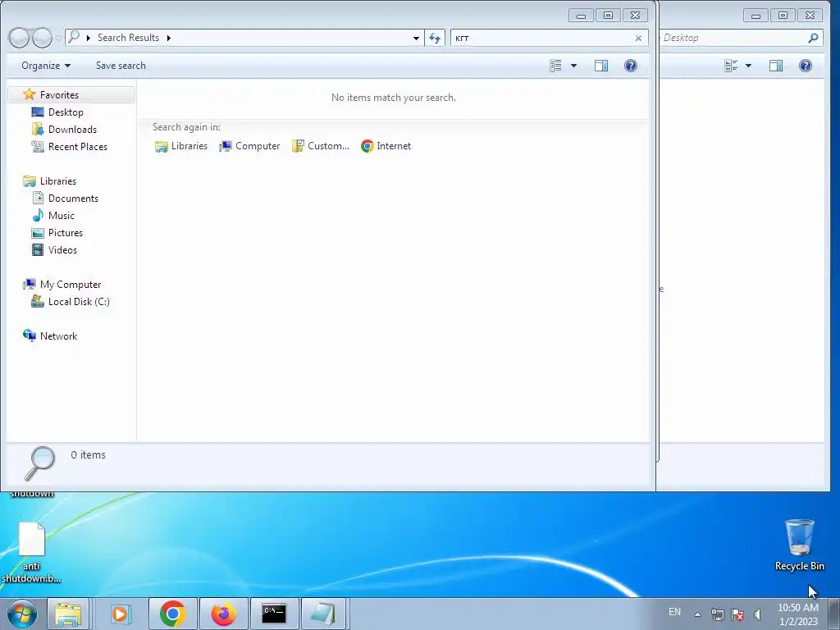Image resolution: width=840 pixels, height=630 pixels.
Task: Click search magnifier in the Desktop window
Action: (813, 38)
